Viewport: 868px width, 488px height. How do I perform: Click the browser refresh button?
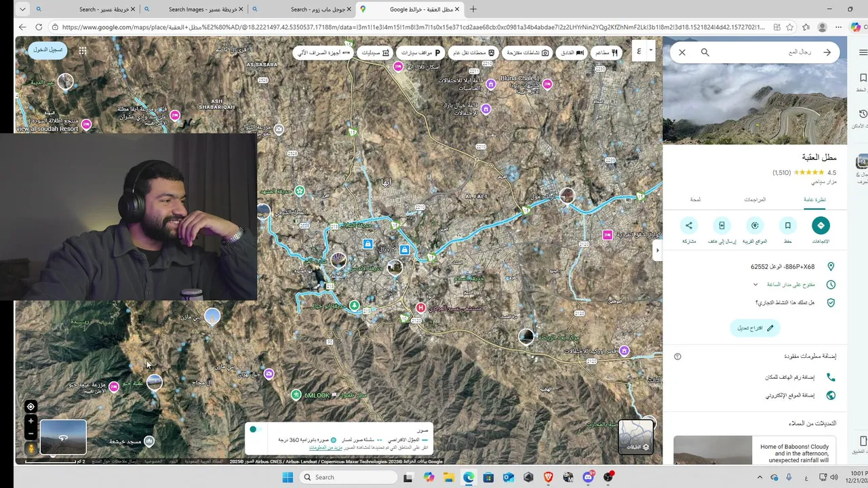click(x=39, y=27)
